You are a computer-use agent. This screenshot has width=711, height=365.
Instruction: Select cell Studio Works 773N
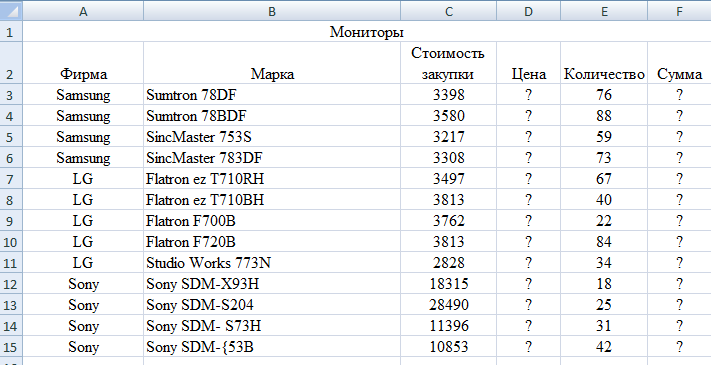point(272,263)
